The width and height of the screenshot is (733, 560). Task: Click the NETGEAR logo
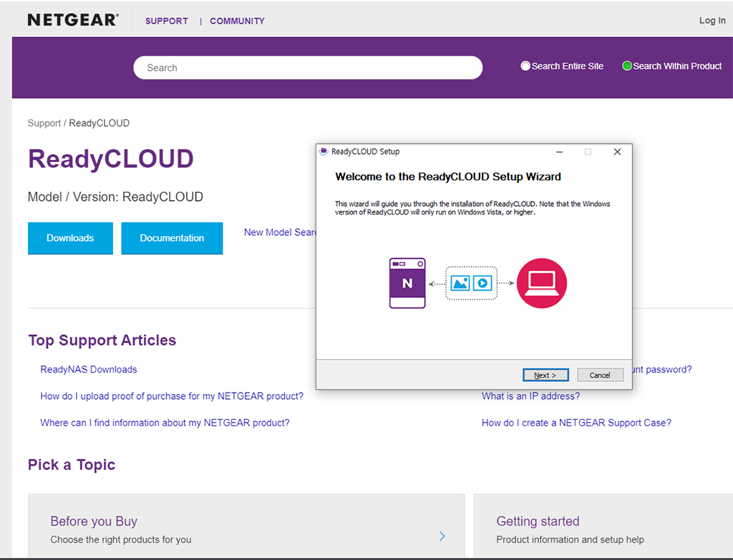tap(73, 20)
